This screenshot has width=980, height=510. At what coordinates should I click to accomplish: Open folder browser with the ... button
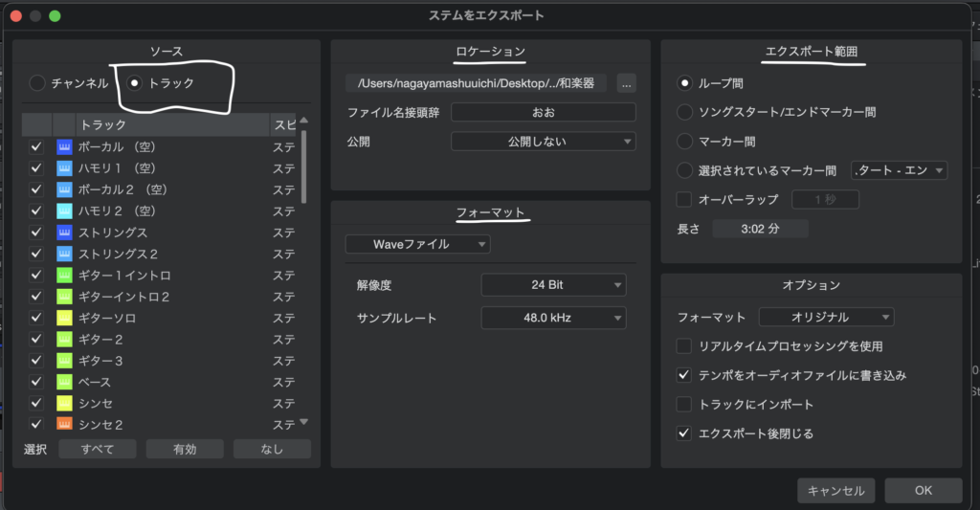click(626, 83)
